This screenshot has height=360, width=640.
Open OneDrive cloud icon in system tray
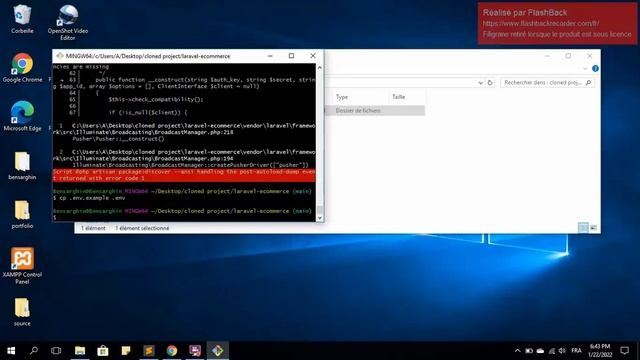click(540, 351)
